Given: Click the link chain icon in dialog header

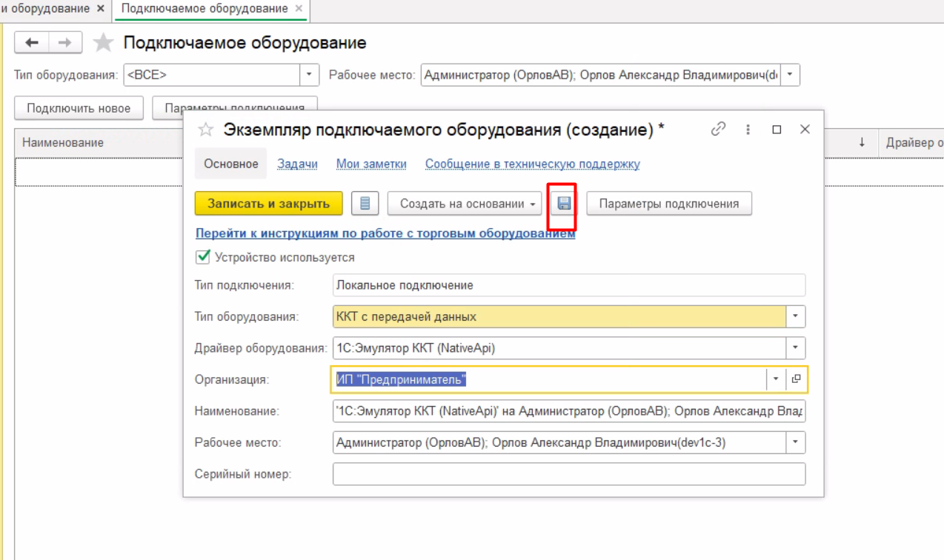Looking at the screenshot, I should [717, 129].
